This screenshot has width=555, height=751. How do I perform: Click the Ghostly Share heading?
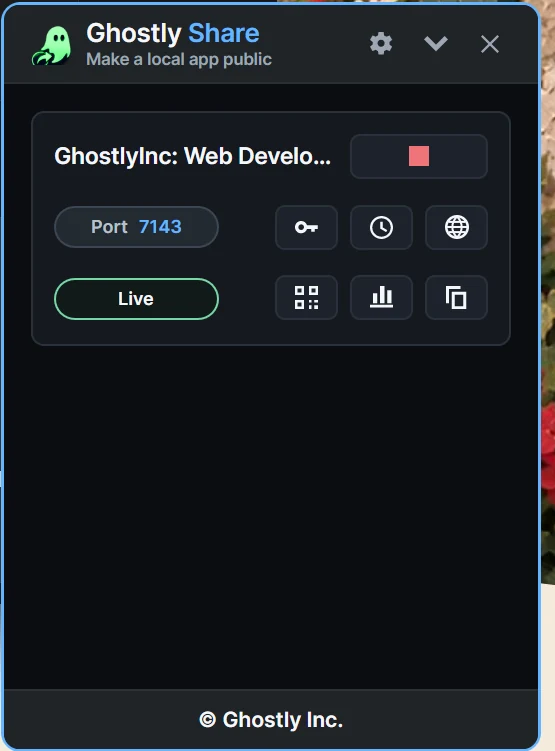pyautogui.click(x=173, y=33)
